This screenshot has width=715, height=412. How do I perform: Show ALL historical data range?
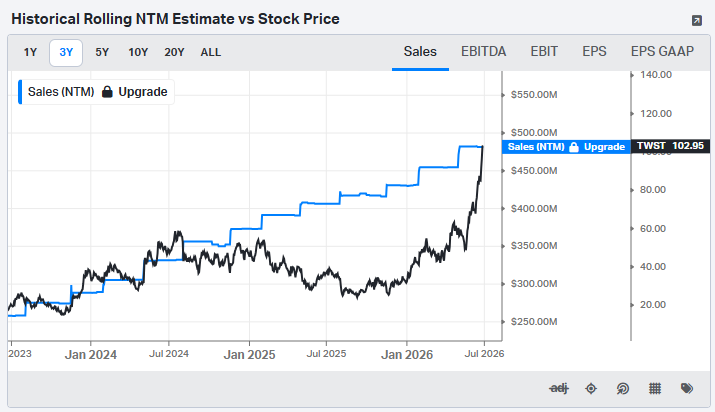point(211,52)
